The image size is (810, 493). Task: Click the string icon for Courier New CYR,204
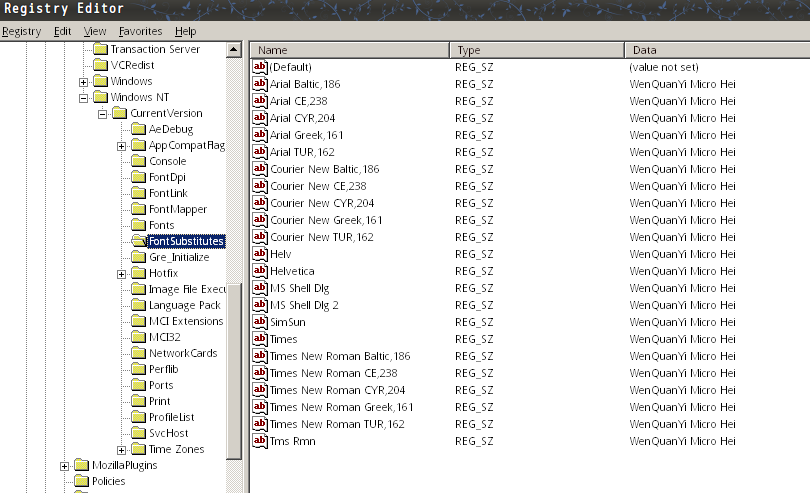point(260,203)
